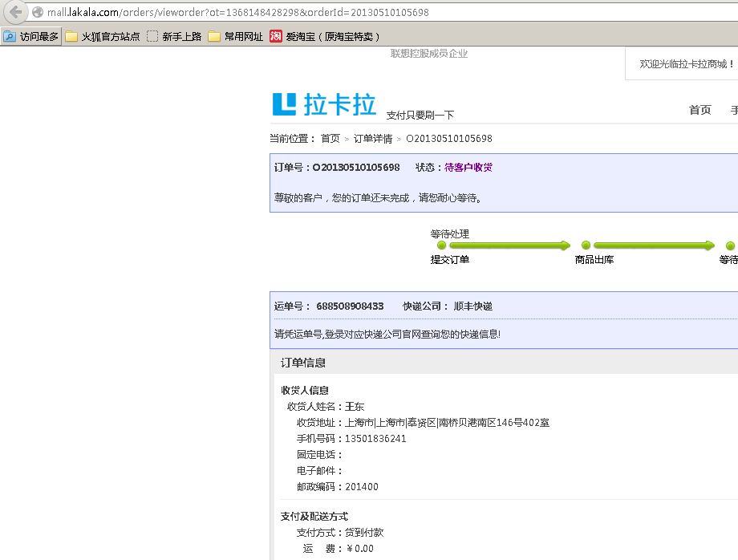The width and height of the screenshot is (738, 560).
Task: Click the 支付只要刷一下 slogan
Action: [x=420, y=116]
